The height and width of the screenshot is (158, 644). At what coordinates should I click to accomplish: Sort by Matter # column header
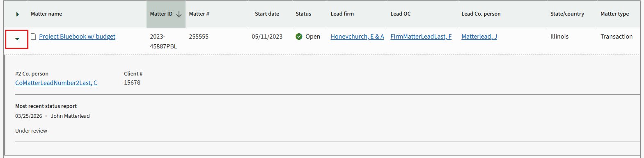click(199, 14)
